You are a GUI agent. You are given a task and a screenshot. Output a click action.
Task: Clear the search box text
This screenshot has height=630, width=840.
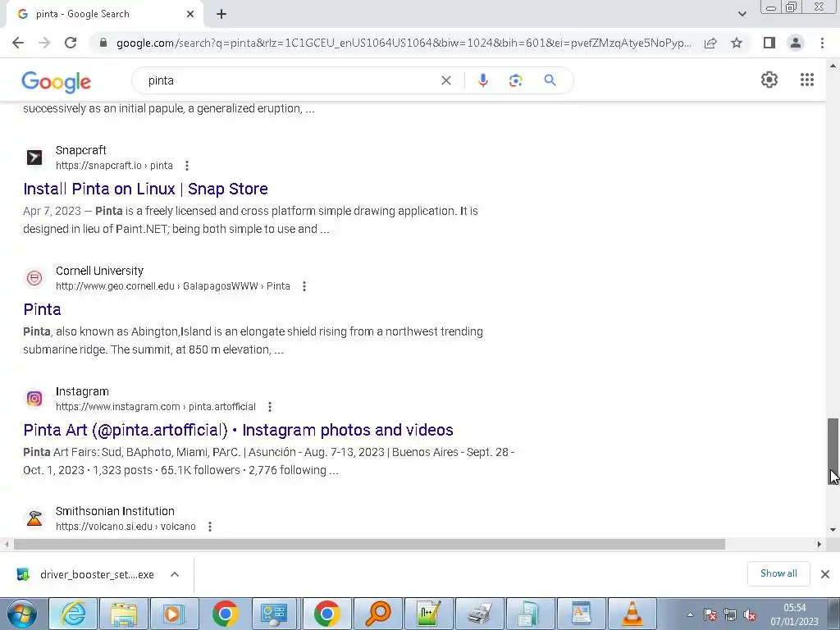(445, 80)
